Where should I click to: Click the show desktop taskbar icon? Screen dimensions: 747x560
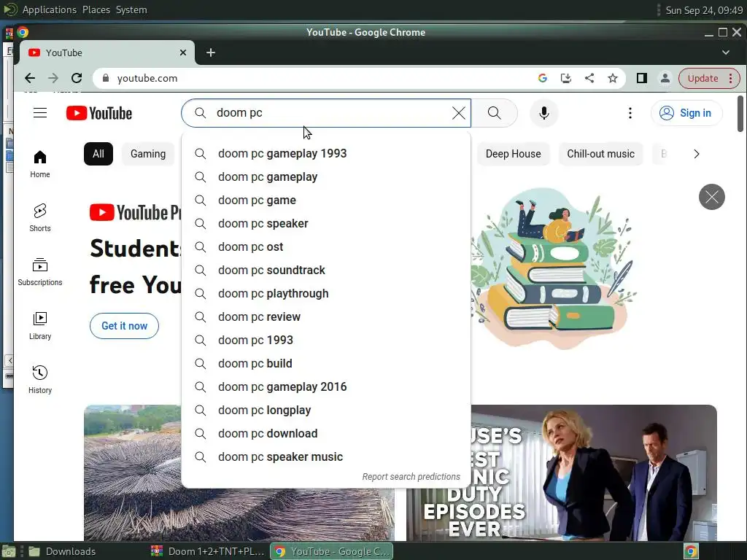click(9, 551)
